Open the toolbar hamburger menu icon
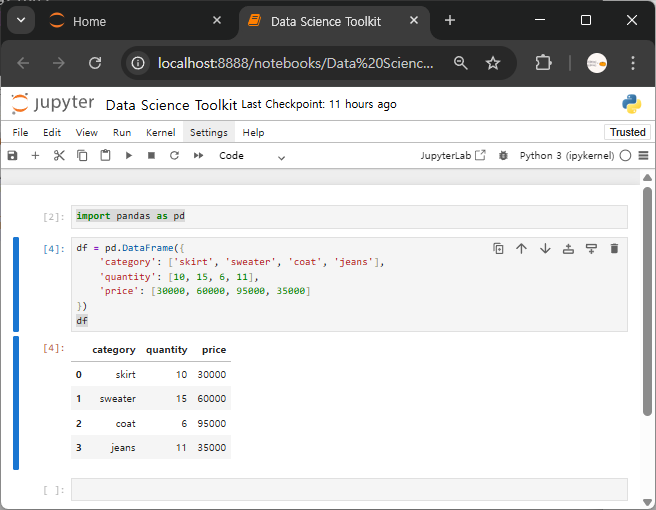This screenshot has width=656, height=510. (x=643, y=156)
